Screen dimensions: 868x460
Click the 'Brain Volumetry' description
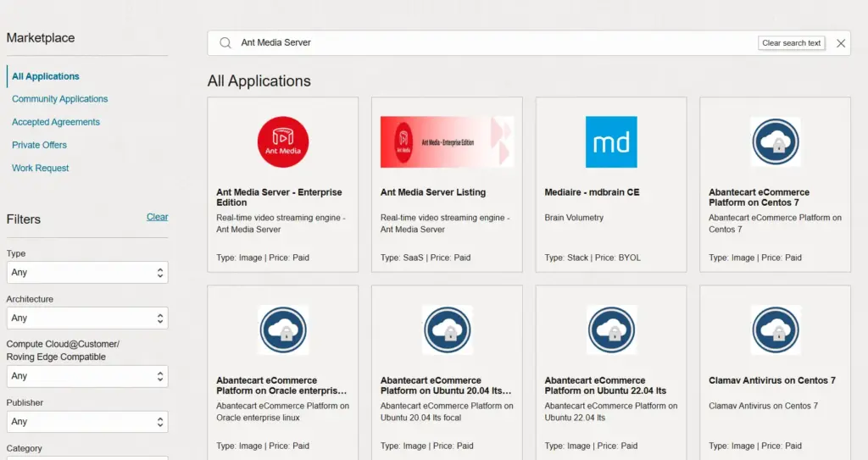tap(574, 218)
